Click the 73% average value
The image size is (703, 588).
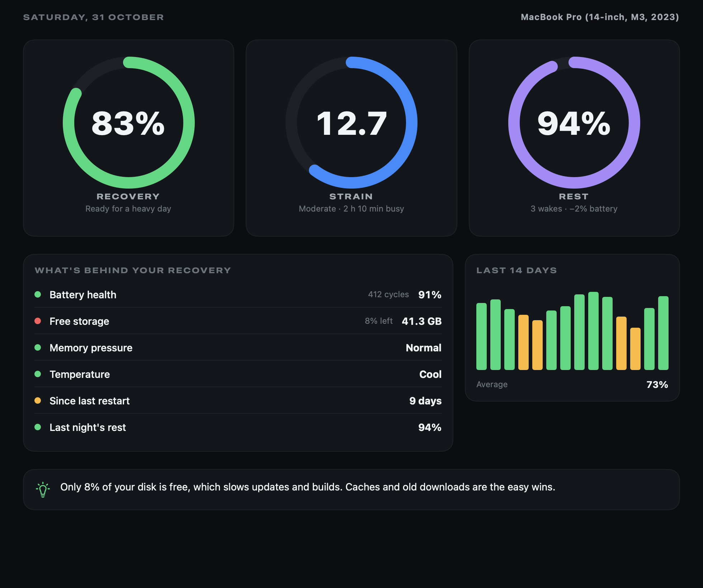pos(657,385)
